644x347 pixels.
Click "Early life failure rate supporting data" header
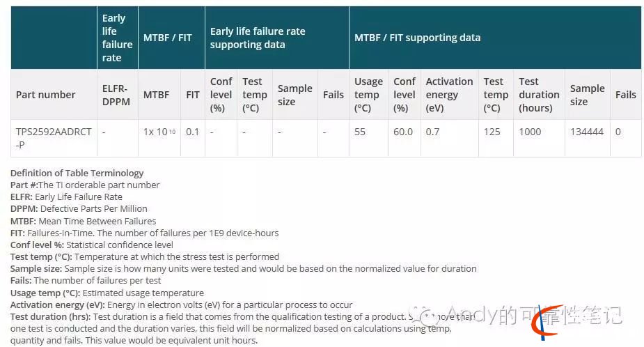pos(258,38)
